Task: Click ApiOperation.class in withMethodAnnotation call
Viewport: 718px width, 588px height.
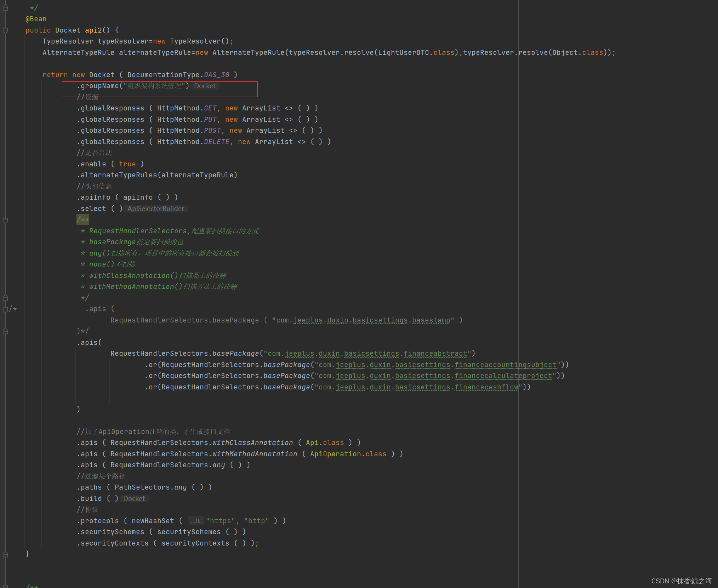Action: coord(348,454)
